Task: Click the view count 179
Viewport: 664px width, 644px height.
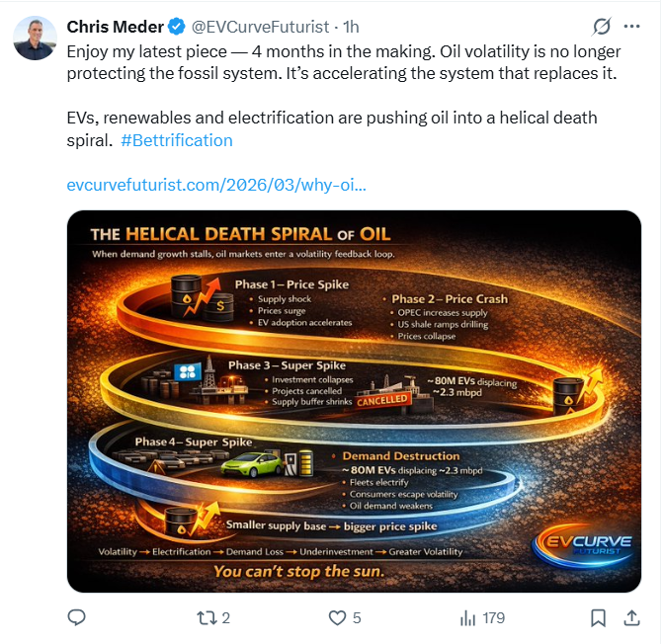Action: (493, 618)
